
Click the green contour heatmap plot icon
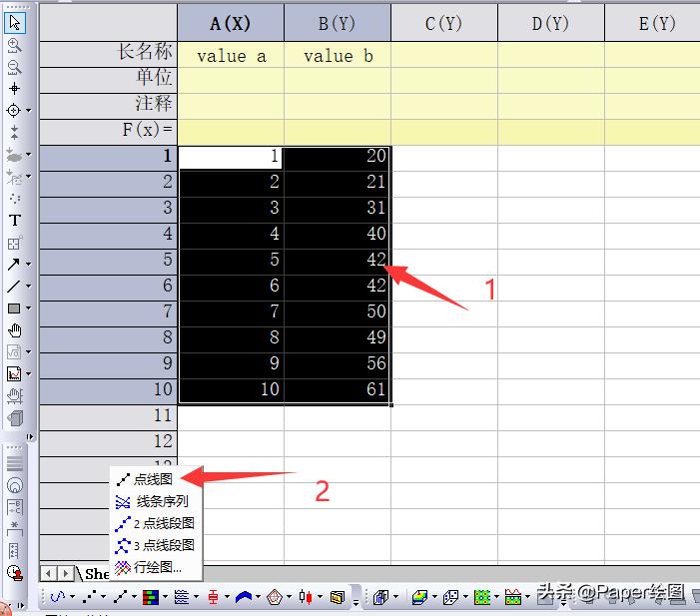(x=482, y=597)
